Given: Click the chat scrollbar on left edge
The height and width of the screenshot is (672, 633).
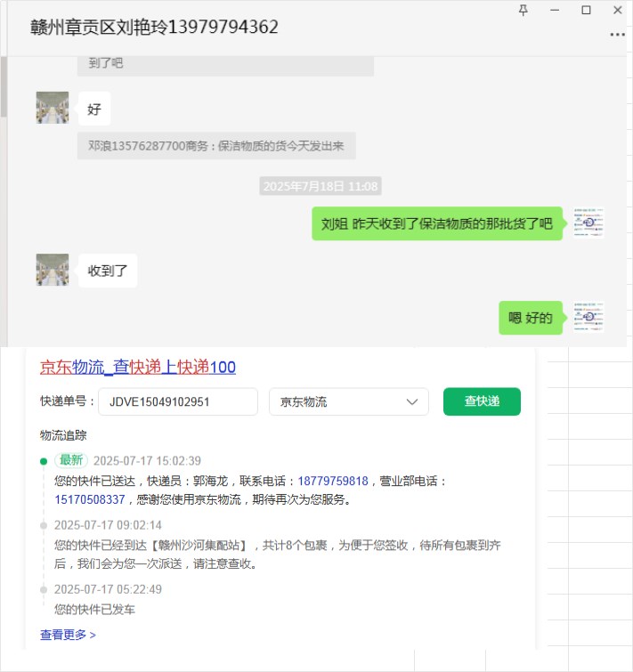Looking at the screenshot, I should point(4,86).
